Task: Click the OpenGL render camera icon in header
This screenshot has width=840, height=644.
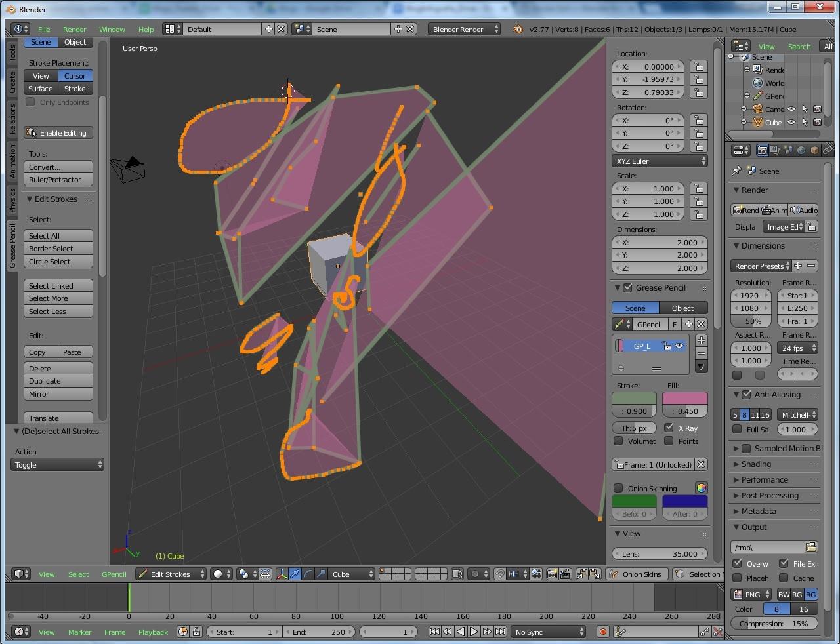Action: [x=553, y=574]
